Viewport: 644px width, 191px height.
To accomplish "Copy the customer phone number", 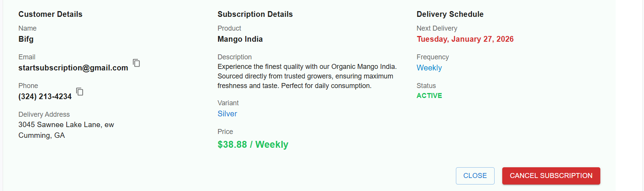I will tap(80, 91).
